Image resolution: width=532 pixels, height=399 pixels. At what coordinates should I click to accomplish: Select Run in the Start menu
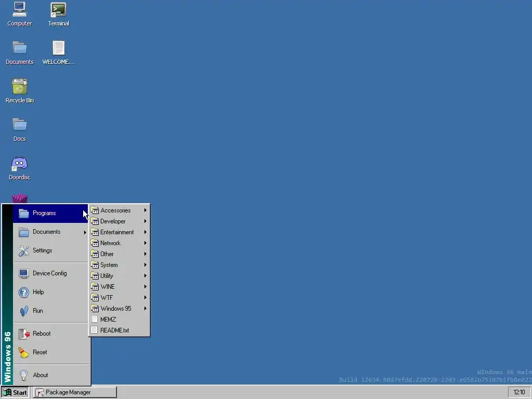point(50,311)
